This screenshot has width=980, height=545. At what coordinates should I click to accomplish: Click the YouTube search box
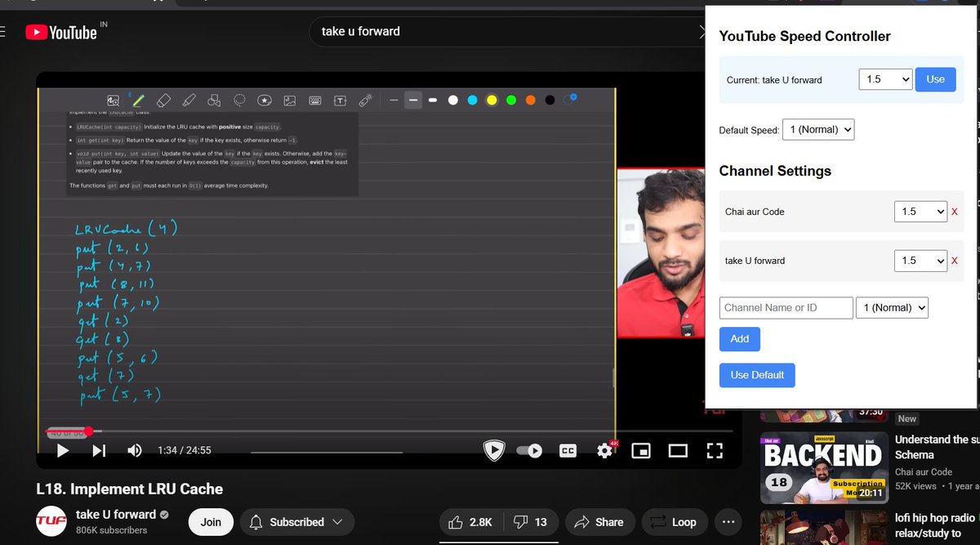(x=506, y=31)
